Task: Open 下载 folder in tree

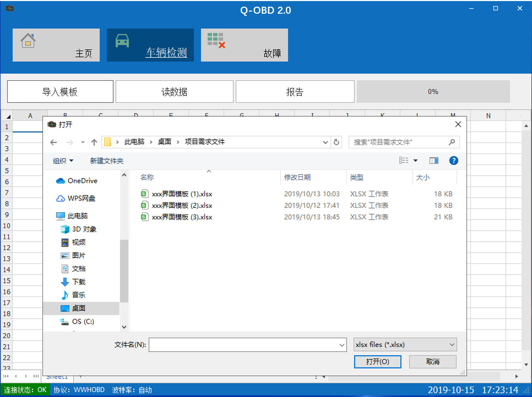Action: (x=73, y=282)
